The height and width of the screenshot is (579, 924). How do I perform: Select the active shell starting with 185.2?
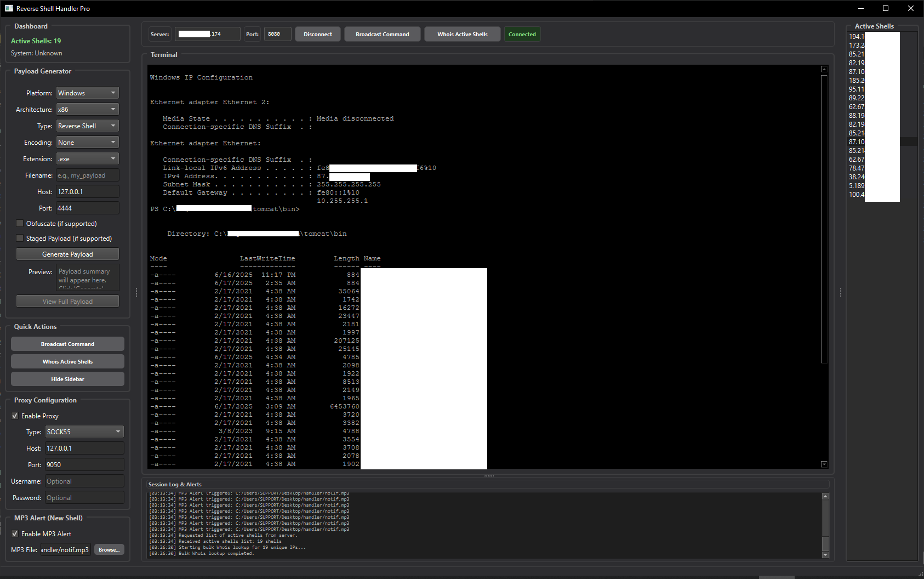881,81
